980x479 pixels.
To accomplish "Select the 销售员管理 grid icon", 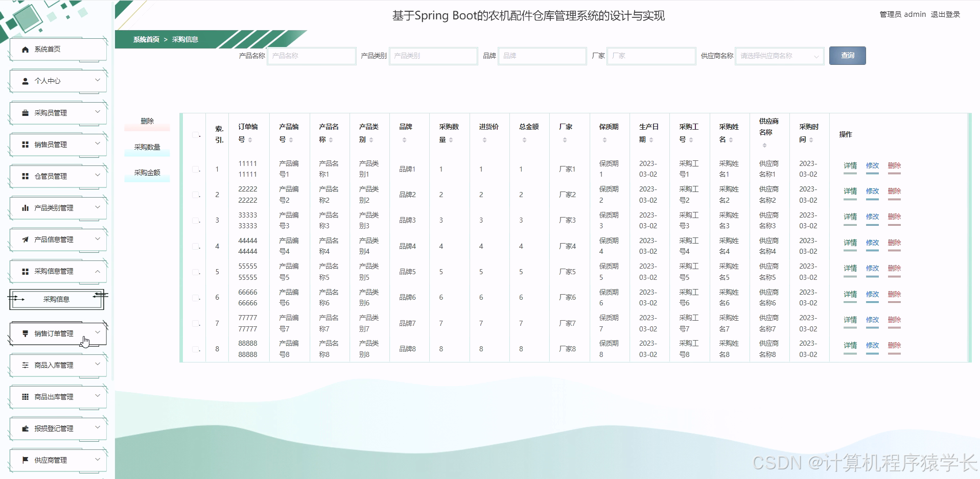I will [24, 145].
